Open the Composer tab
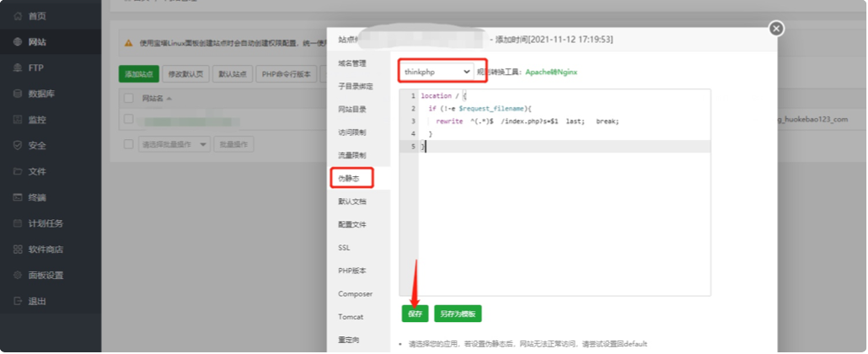This screenshot has width=868, height=354. click(x=356, y=293)
